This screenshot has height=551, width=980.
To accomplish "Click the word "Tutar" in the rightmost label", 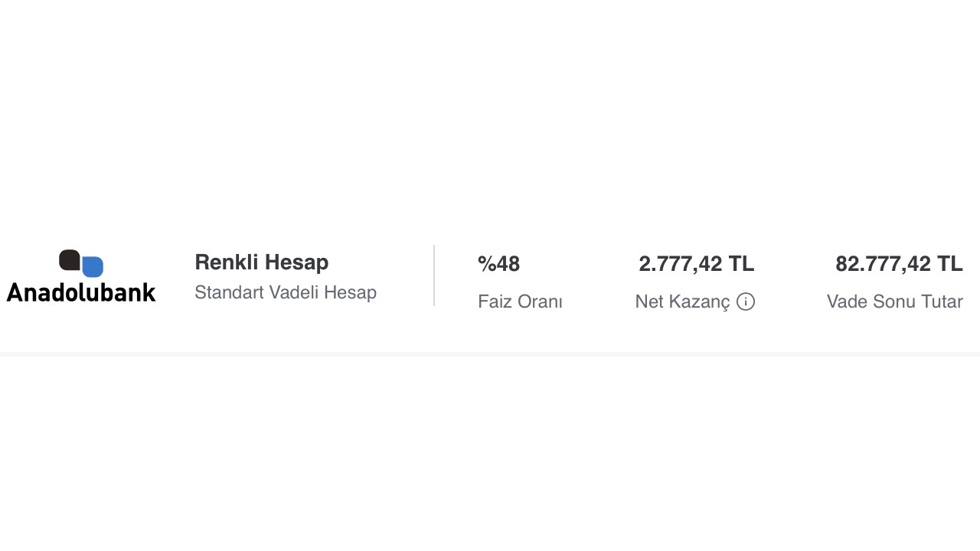I will [940, 302].
